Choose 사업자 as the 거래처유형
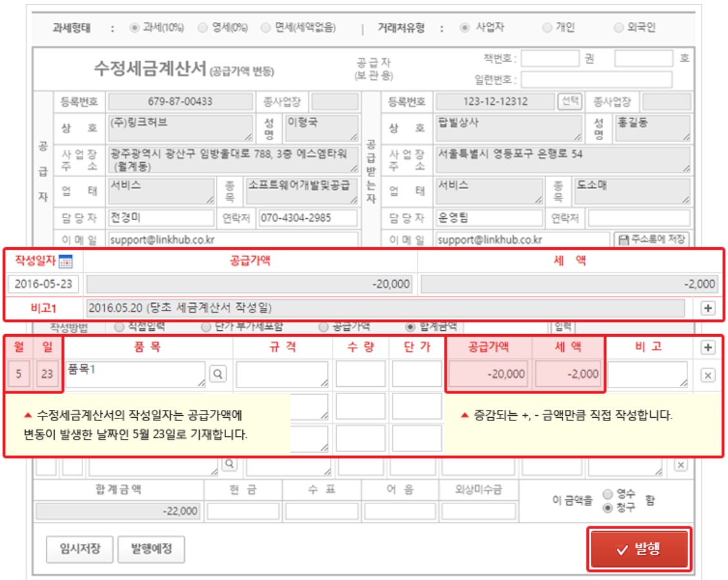 tap(465, 28)
